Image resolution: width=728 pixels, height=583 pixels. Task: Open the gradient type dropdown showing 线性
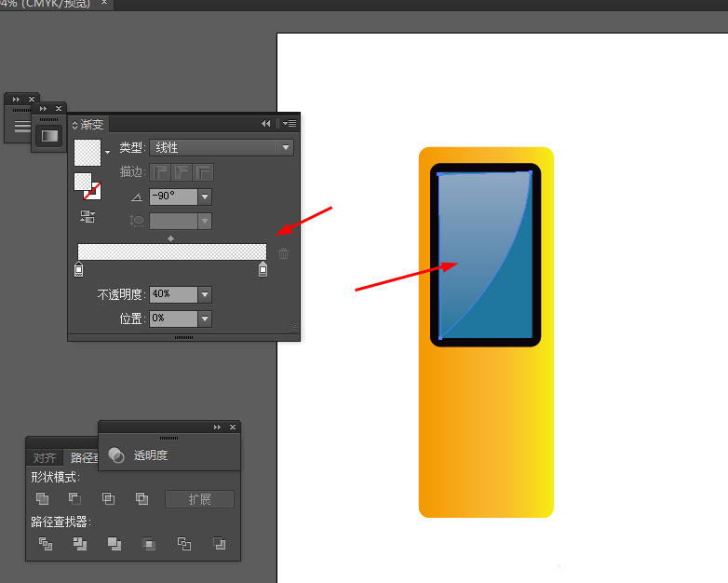pos(222,148)
